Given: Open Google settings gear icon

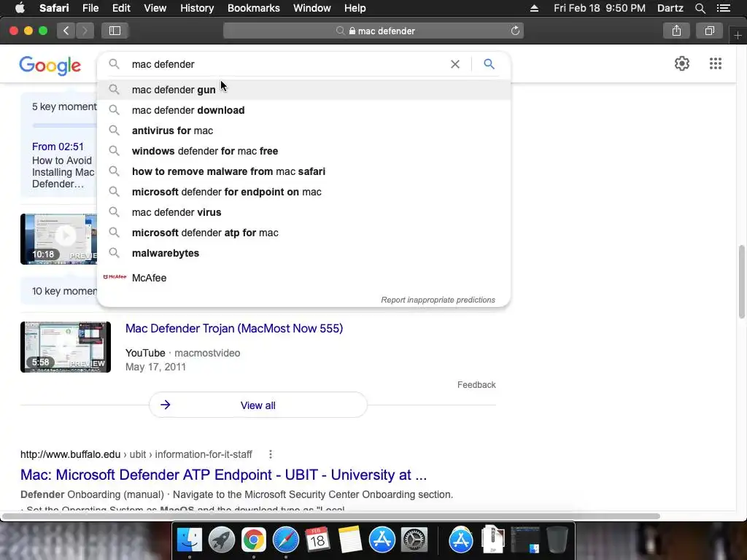Looking at the screenshot, I should tap(682, 63).
